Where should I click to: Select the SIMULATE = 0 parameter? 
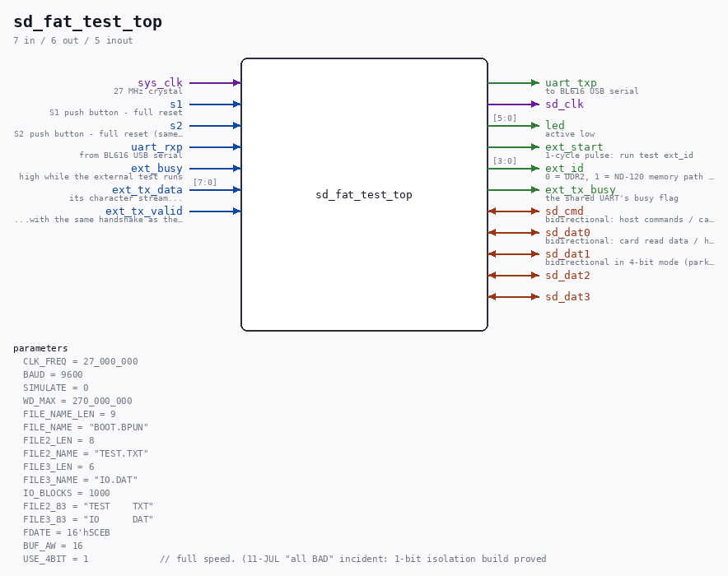[56, 388]
